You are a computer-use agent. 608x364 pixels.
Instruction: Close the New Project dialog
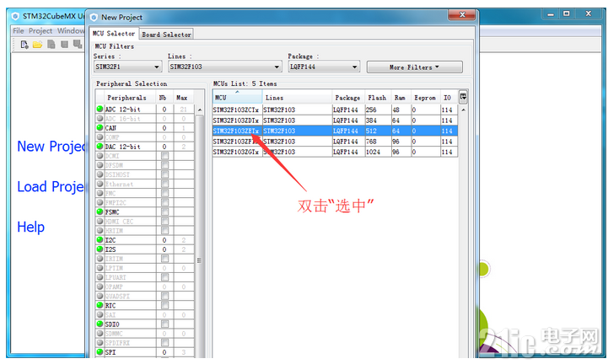pos(461,14)
